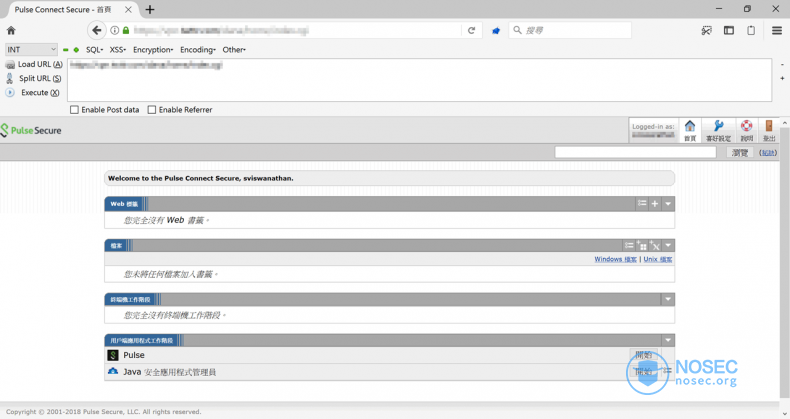790x419 pixels.
Task: Enable Referrer checkbox
Action: tap(152, 110)
